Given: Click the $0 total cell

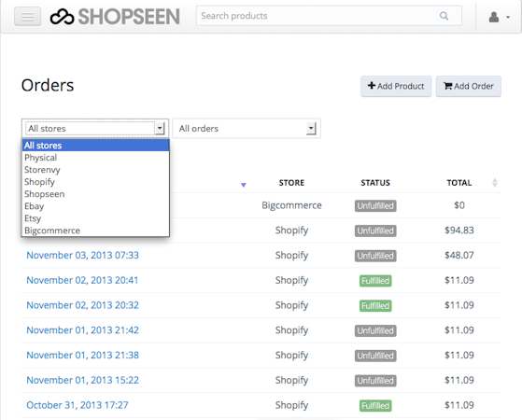Looking at the screenshot, I should [459, 205].
